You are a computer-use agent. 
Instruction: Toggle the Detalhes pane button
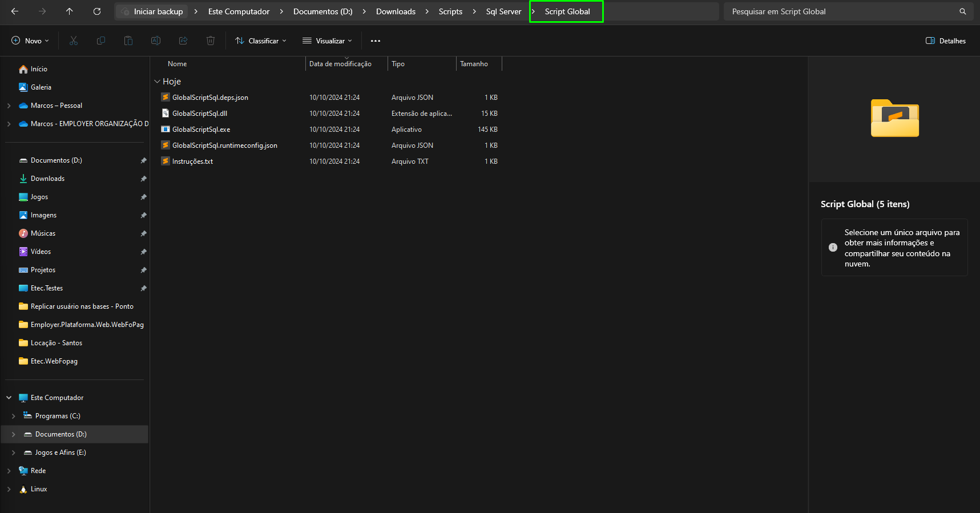pyautogui.click(x=946, y=41)
